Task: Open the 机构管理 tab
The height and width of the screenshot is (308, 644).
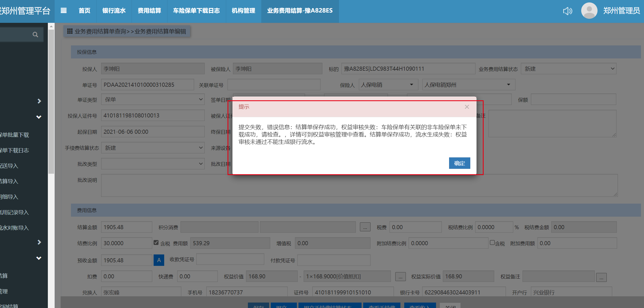Action: pos(243,11)
